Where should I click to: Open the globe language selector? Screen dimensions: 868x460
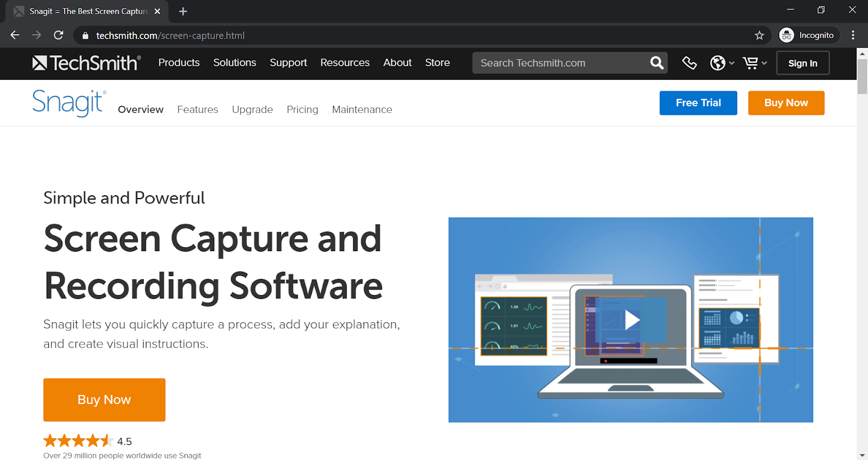(x=722, y=63)
